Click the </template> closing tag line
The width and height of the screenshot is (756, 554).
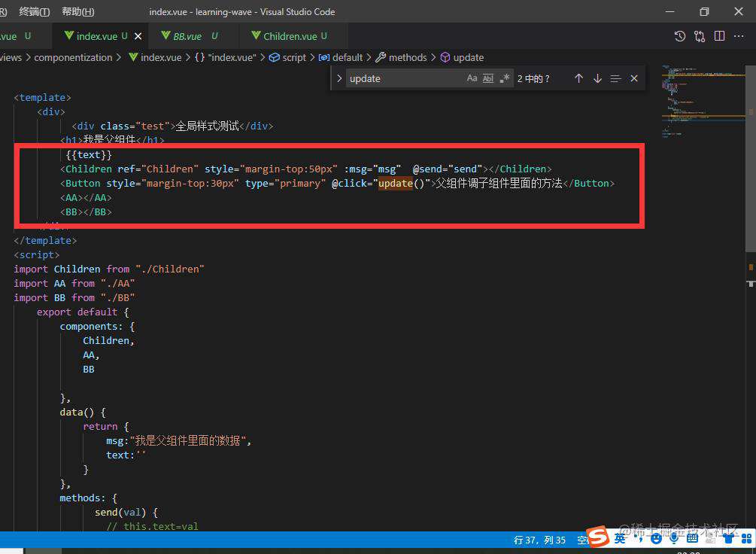[x=45, y=240]
